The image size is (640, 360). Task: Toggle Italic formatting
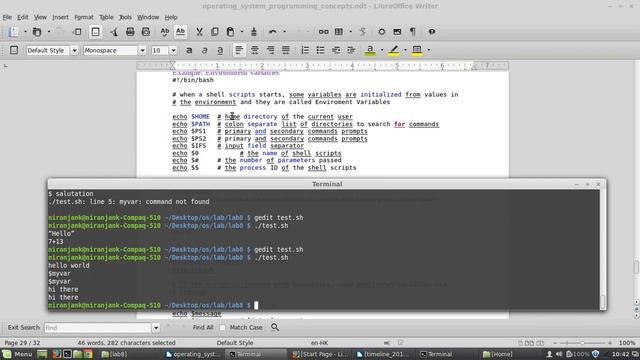tap(204, 50)
